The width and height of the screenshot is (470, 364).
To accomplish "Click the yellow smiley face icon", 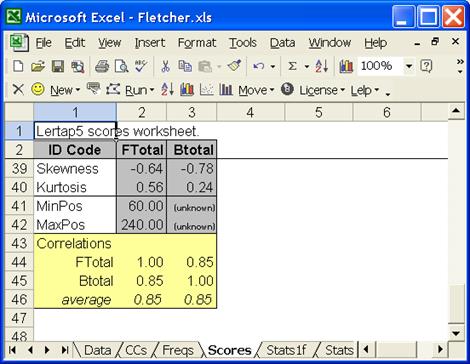I will 38,89.
